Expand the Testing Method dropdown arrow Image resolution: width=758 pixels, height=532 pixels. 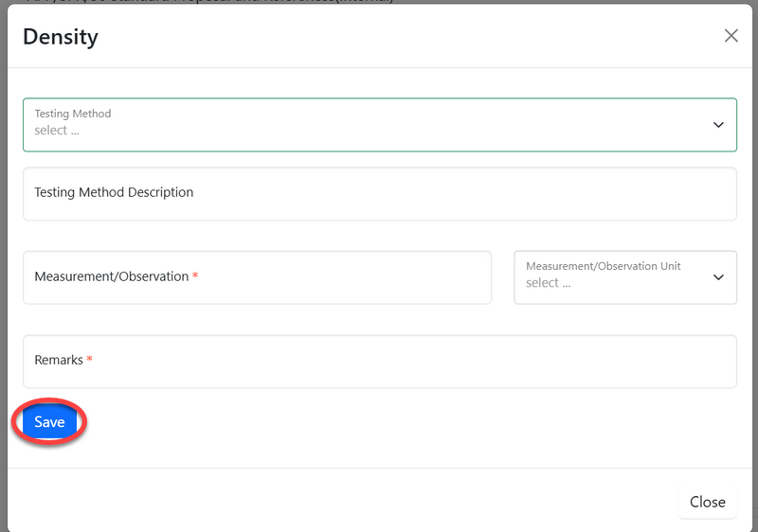717,125
